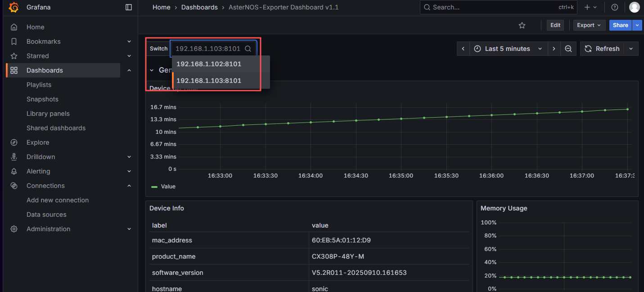This screenshot has height=292, width=644.
Task: Toggle the sidebar dock menu icon
Action: 129,7
